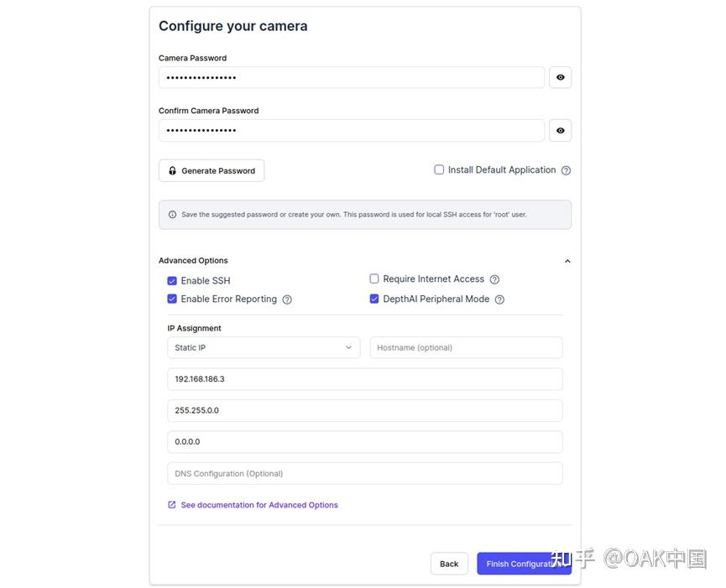Turn off Enable Error Reporting
This screenshot has width=726, height=588.
coord(172,299)
